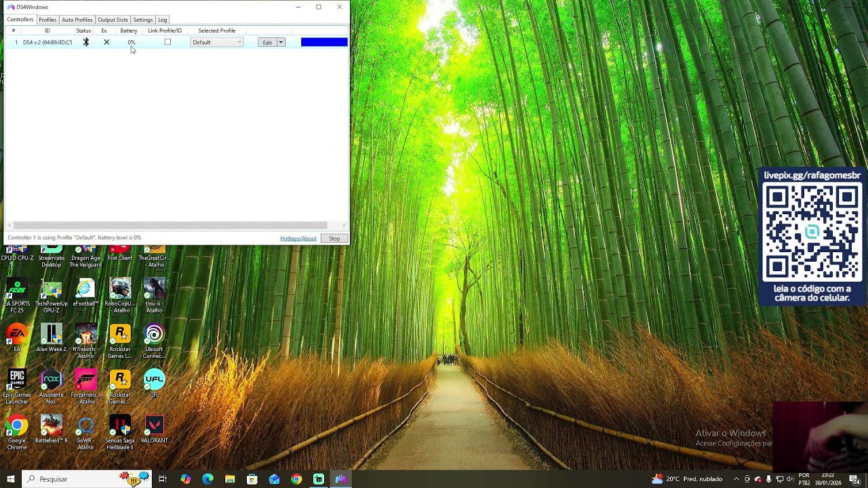Click the volume icon in the system tray
The height and width of the screenshot is (488, 868).
790,479
